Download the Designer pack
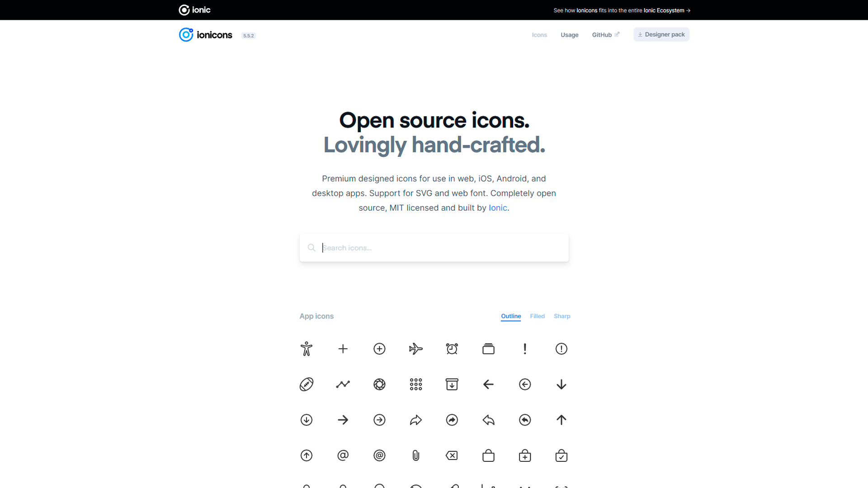This screenshot has width=868, height=488. (x=661, y=34)
